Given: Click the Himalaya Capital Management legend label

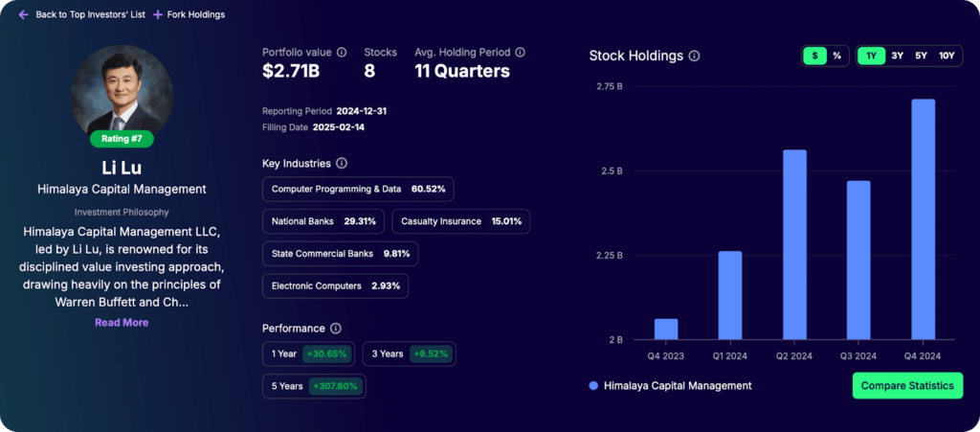Looking at the screenshot, I should coord(678,386).
